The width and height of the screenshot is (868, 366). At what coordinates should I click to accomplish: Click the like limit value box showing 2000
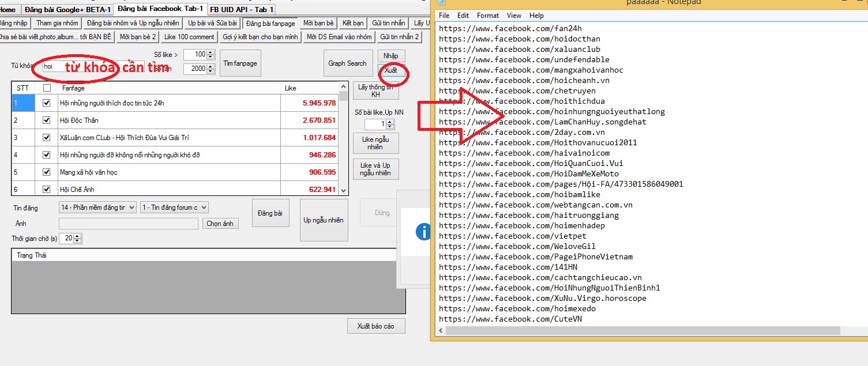(x=195, y=69)
